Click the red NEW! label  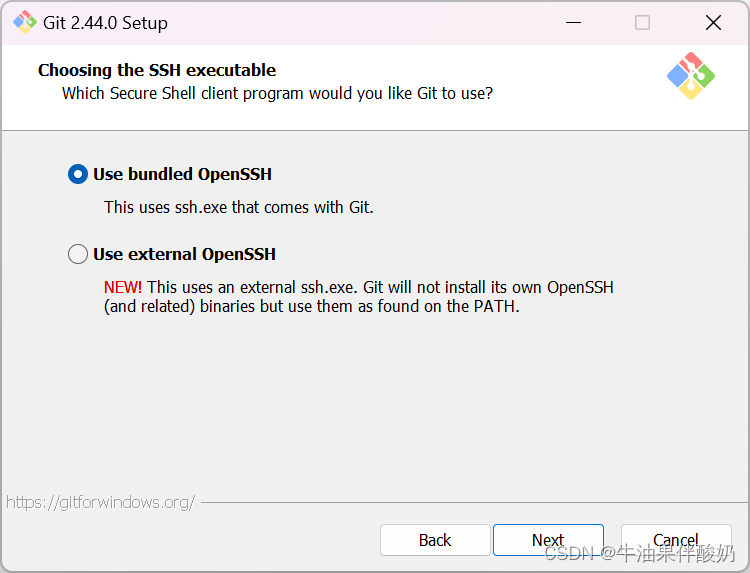coord(122,287)
